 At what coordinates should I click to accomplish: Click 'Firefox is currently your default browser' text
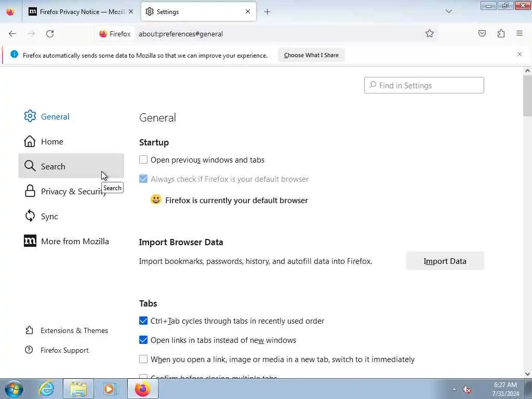pos(236,200)
